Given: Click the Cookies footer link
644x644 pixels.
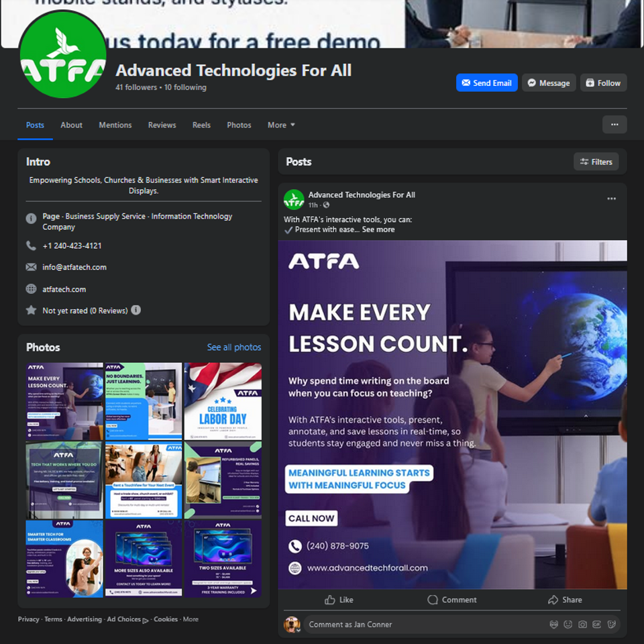Looking at the screenshot, I should pos(166,619).
